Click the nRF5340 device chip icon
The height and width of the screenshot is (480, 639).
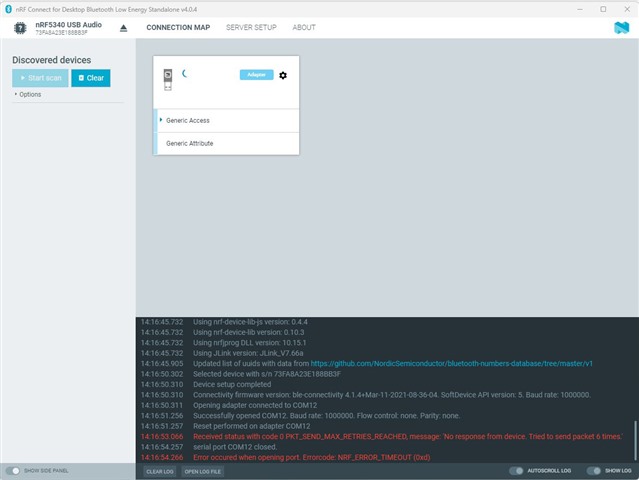tap(20, 28)
